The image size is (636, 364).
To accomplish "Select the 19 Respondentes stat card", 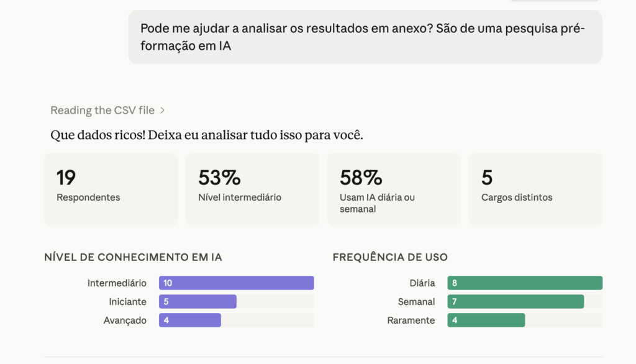I will click(111, 189).
